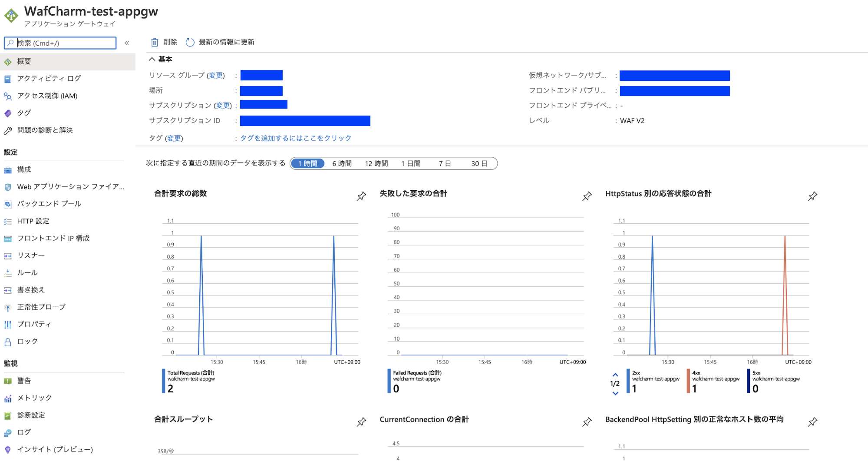Go to next legend page down arrow
The height and width of the screenshot is (461, 868).
(x=615, y=393)
